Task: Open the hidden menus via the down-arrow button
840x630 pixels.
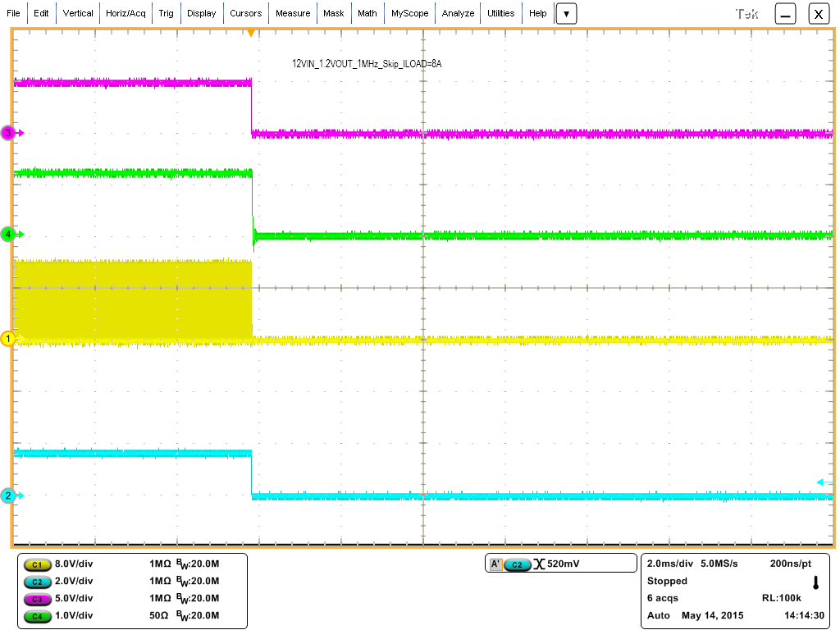Action: pos(566,13)
